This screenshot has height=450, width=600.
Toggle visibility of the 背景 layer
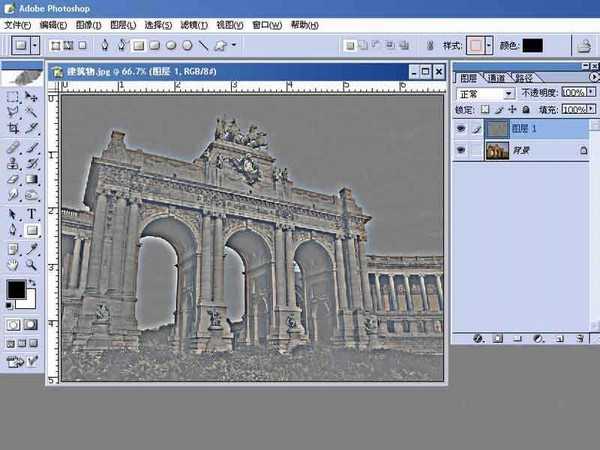coord(462,150)
